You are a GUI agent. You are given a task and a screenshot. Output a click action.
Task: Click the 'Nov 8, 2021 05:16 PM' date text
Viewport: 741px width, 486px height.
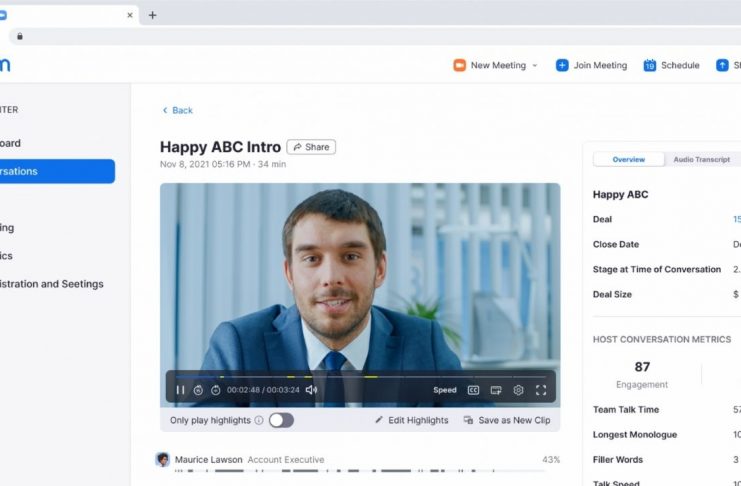[205, 164]
